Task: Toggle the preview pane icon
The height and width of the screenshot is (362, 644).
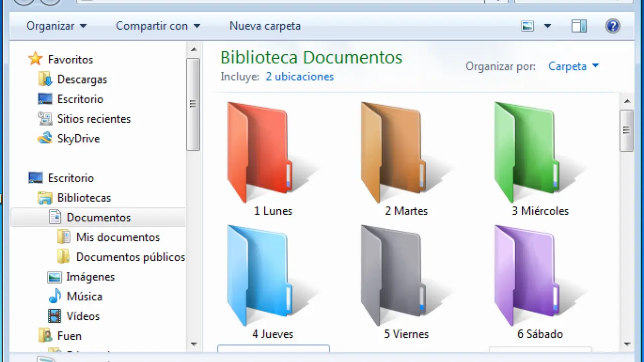Action: coord(579,26)
